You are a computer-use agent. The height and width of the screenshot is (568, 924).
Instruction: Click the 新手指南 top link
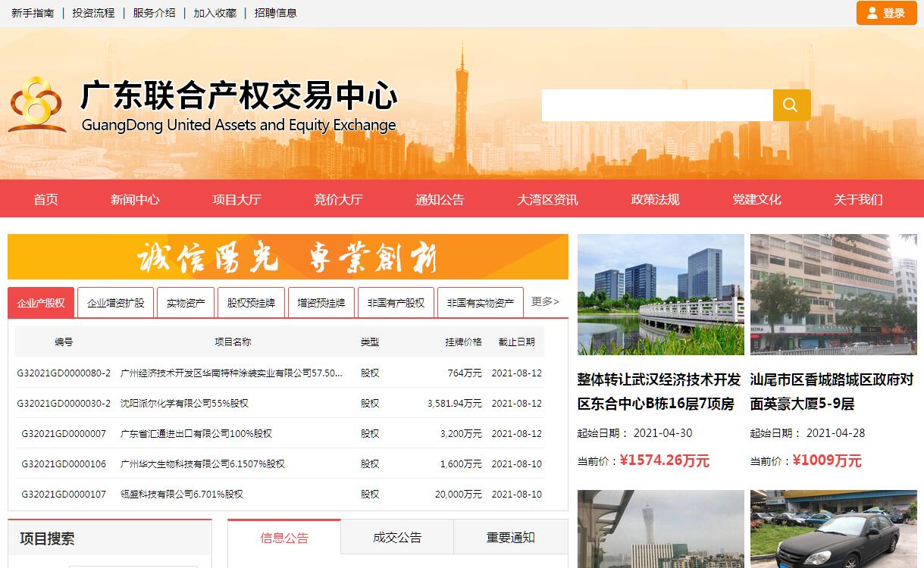pos(33,13)
